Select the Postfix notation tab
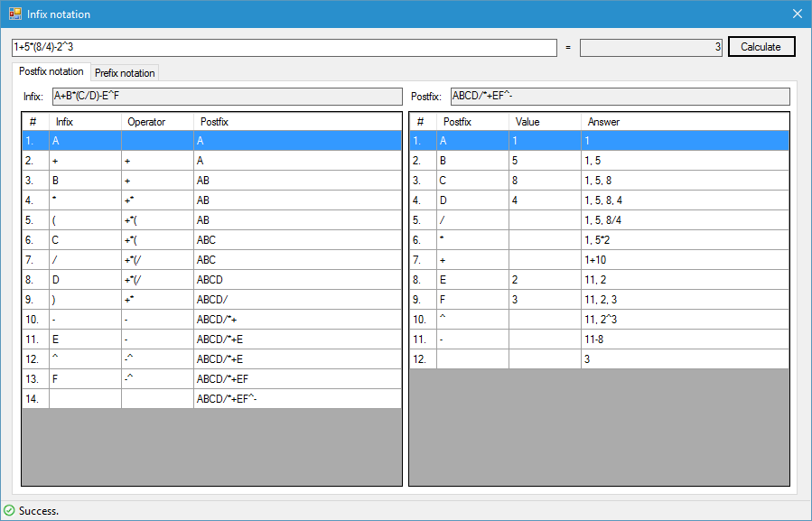Screen dimensions: 812x521 [x=51, y=71]
